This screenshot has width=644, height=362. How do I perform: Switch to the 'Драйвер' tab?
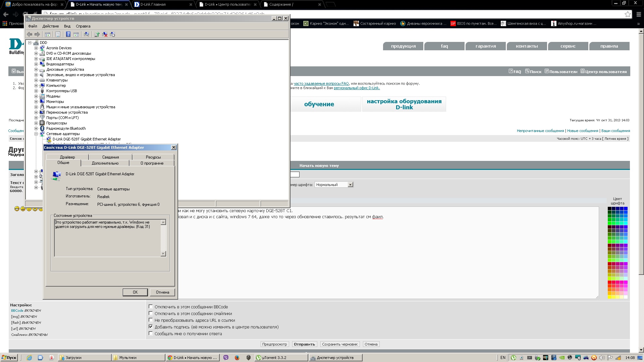click(x=67, y=157)
